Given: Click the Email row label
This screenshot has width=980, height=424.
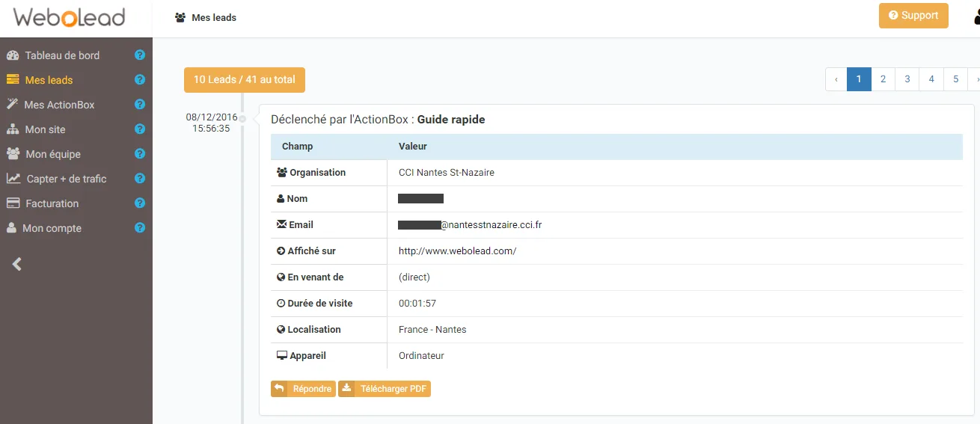Looking at the screenshot, I should pyautogui.click(x=295, y=225).
